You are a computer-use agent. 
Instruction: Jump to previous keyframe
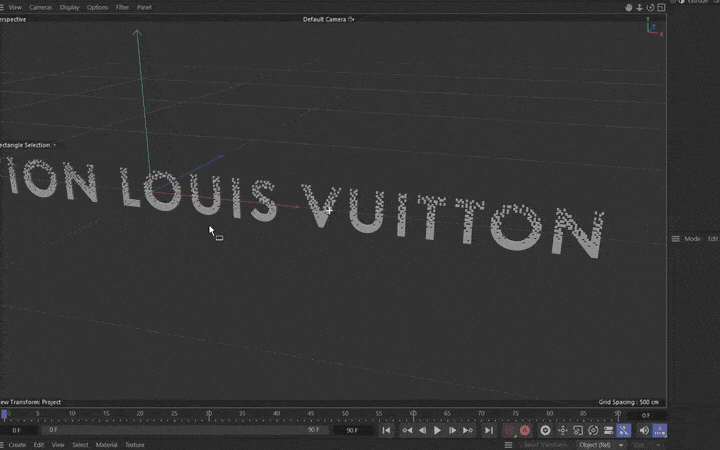(x=407, y=430)
